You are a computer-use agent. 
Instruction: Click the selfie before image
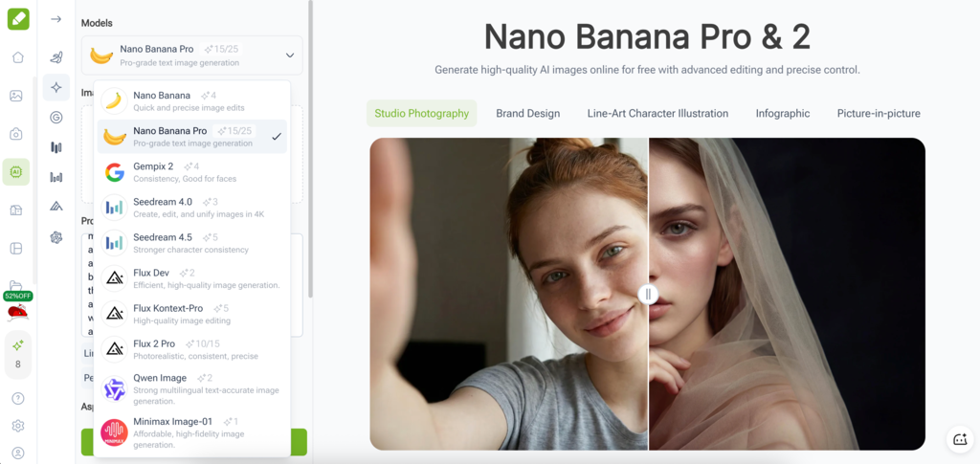pyautogui.click(x=509, y=294)
